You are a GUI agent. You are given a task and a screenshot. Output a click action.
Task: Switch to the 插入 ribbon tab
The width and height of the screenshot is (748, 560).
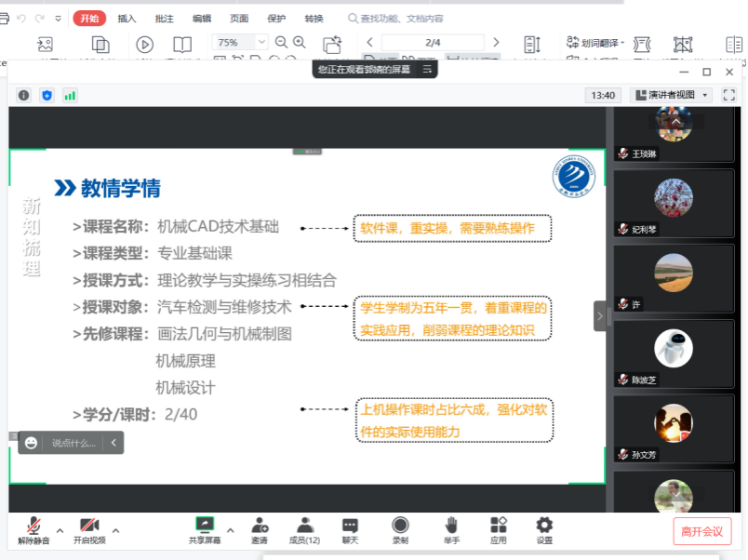pos(127,19)
